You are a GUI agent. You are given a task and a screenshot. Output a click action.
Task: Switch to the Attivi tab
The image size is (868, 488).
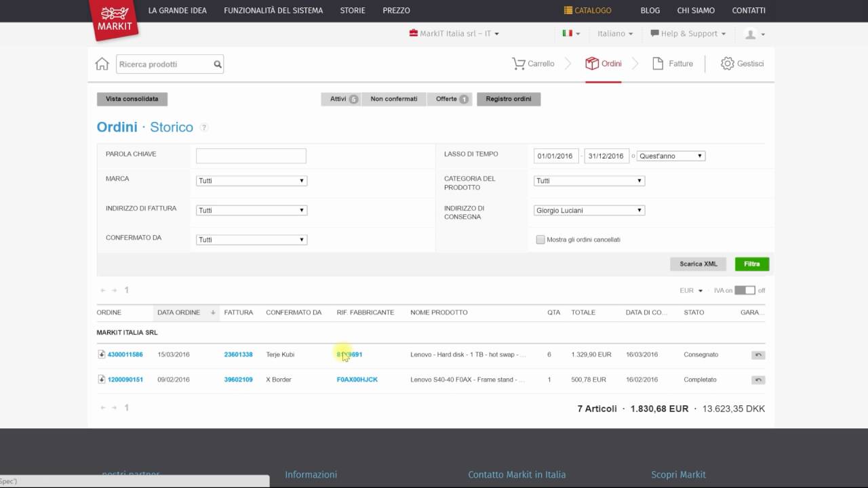pyautogui.click(x=341, y=99)
